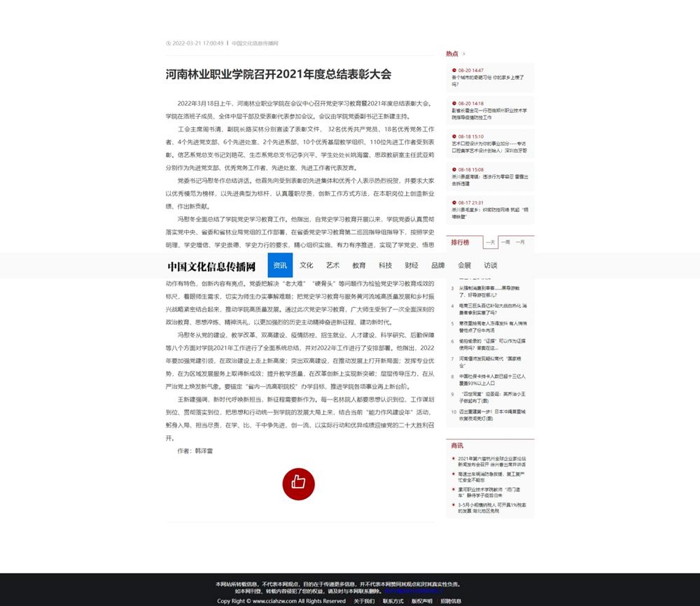
Task: Click clock icon of 08-17 21:31 hot item
Action: (454, 202)
